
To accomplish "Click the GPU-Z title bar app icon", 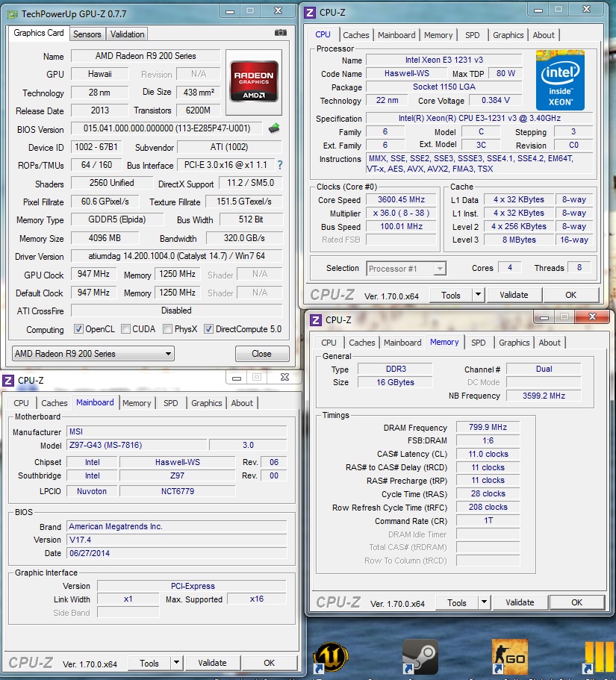I will point(13,14).
